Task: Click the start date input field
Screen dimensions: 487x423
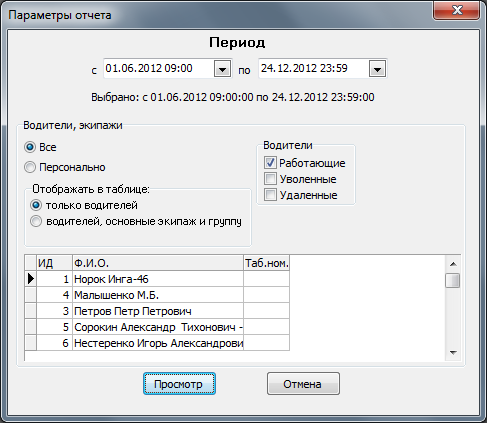Action: 158,69
